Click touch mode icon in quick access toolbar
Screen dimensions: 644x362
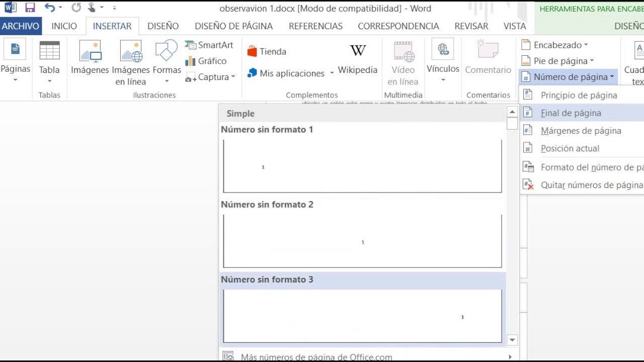(92, 8)
